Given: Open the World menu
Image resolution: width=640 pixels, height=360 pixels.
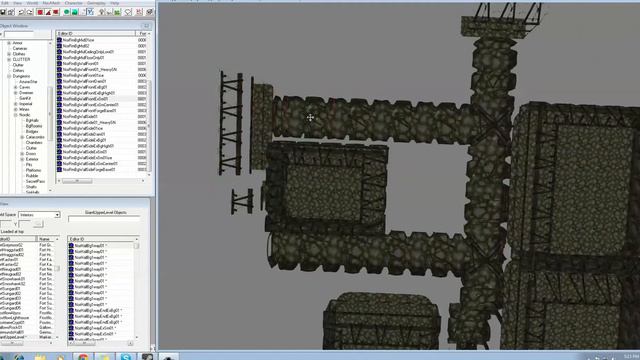Looking at the screenshot, I should [x=32, y=3].
